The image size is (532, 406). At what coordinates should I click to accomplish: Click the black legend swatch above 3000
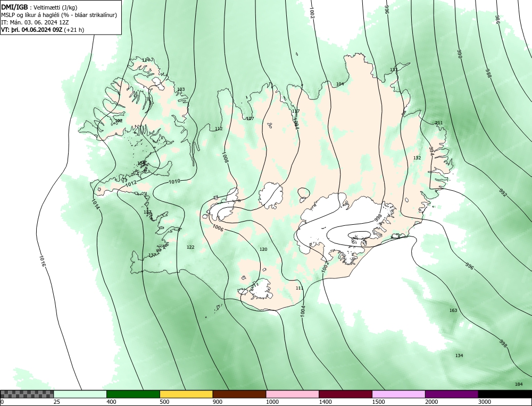click(505, 394)
